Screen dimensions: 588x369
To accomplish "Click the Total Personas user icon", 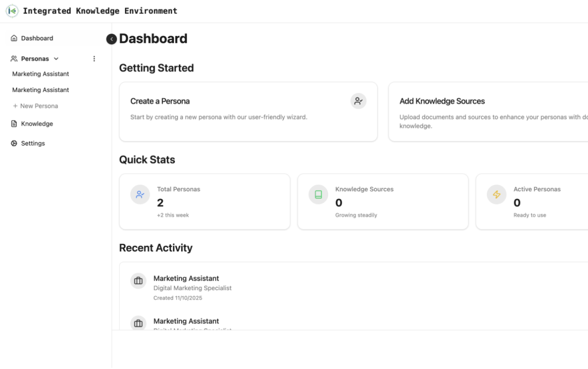I will 140,194.
